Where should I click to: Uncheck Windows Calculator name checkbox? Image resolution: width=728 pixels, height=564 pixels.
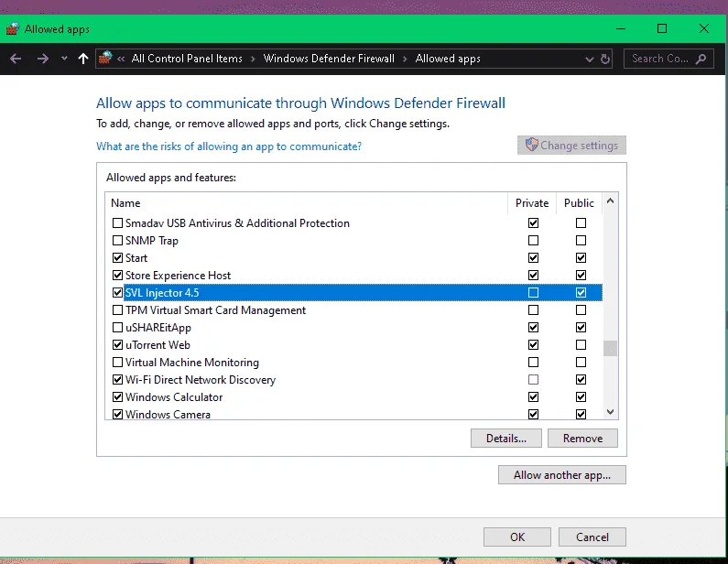pos(117,397)
